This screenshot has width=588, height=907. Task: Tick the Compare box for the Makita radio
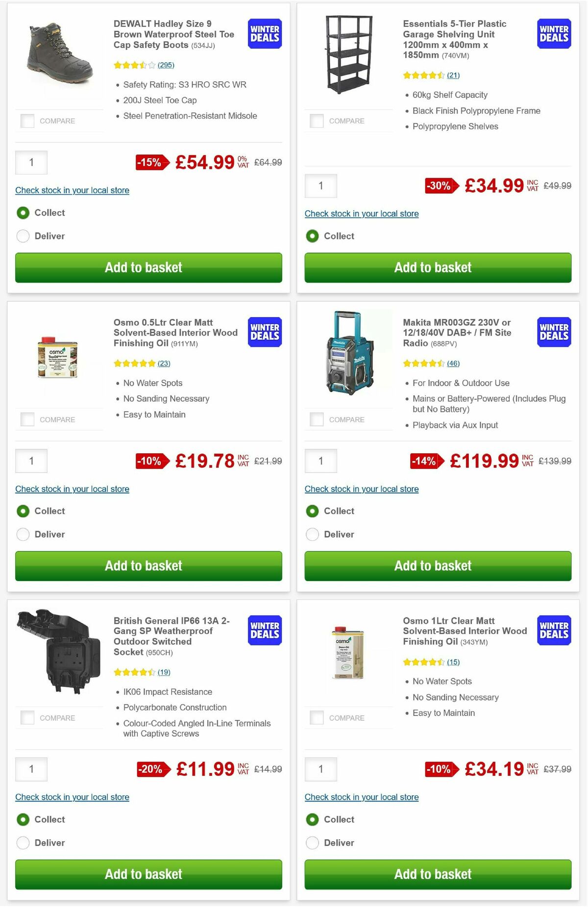(316, 419)
